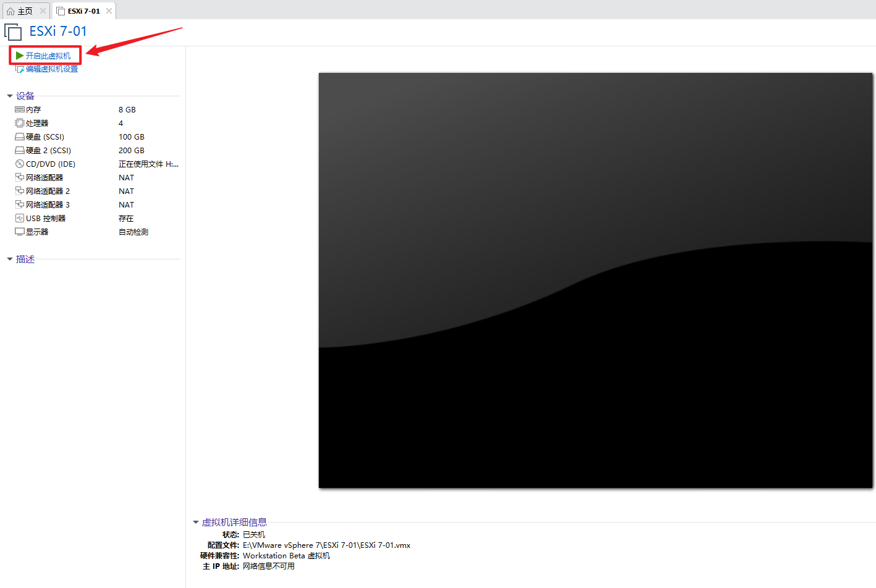876x588 pixels.
Task: Select the 处理器 device row
Action: 97,123
